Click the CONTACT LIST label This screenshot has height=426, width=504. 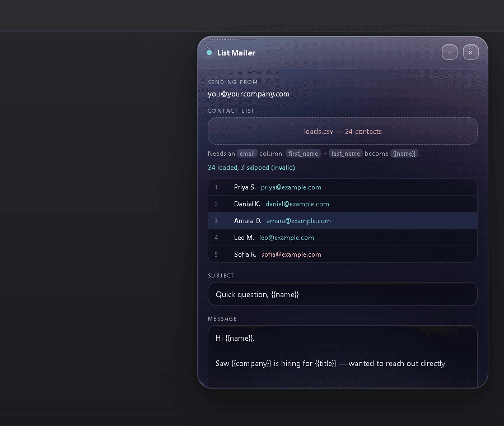pos(231,110)
